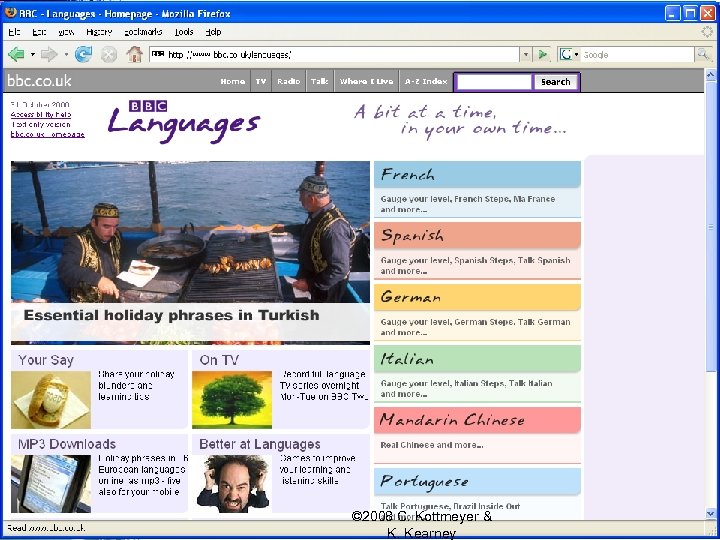This screenshot has height=540, width=720.
Task: Open the Accessibility Help link
Action: tap(41, 114)
